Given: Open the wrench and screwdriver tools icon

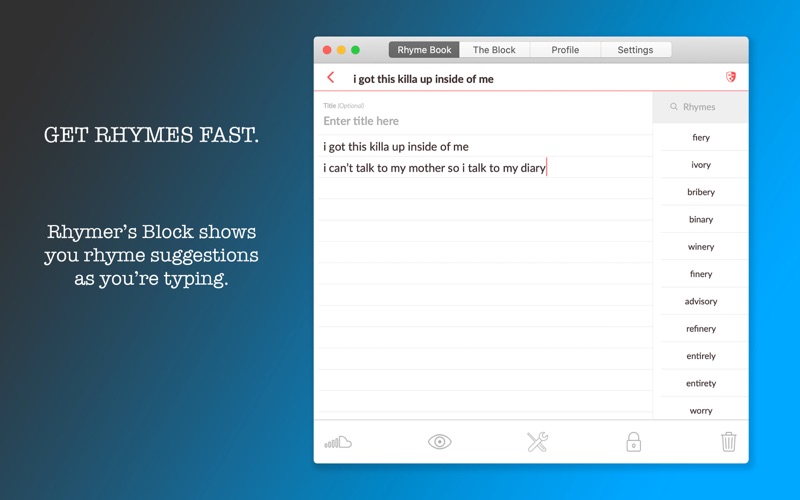Looking at the screenshot, I should tap(537, 442).
